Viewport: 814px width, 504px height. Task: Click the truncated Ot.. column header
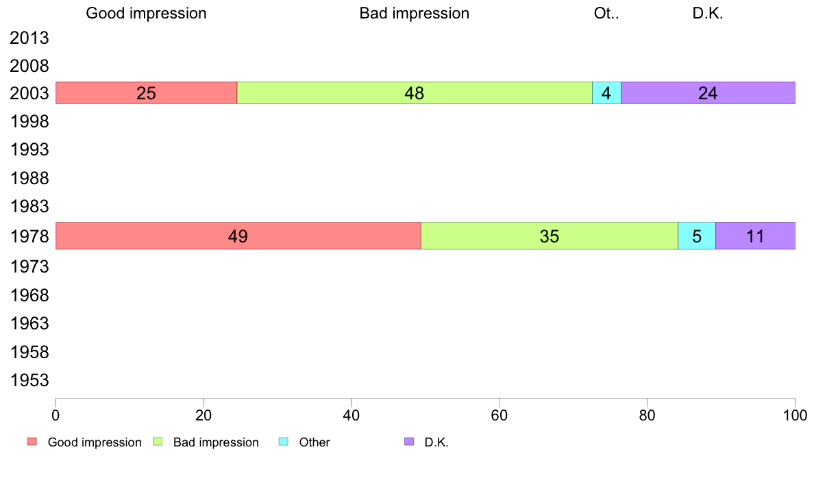(x=606, y=14)
